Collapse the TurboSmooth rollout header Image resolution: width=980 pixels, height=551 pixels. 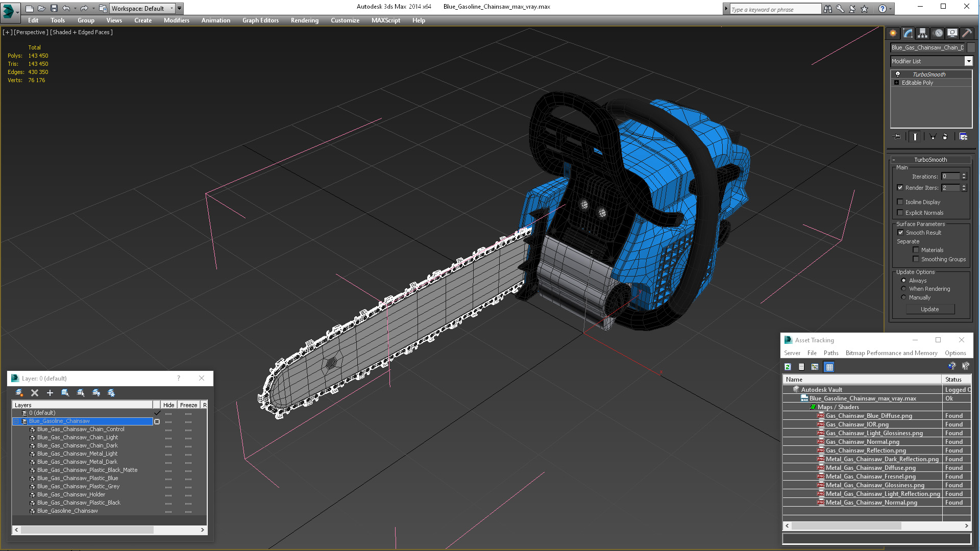(930, 160)
